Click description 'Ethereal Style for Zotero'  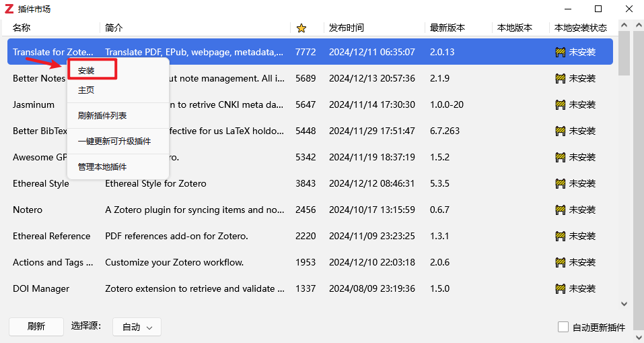point(155,183)
